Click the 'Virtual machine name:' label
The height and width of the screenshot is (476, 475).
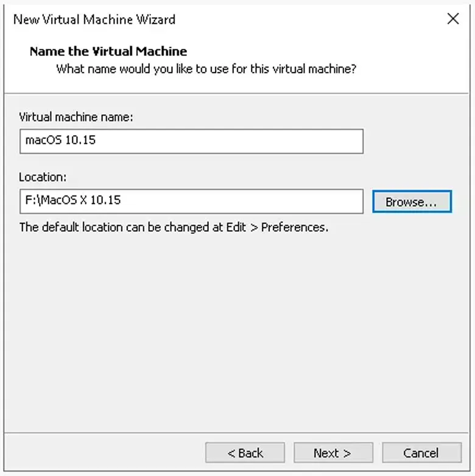(x=76, y=117)
